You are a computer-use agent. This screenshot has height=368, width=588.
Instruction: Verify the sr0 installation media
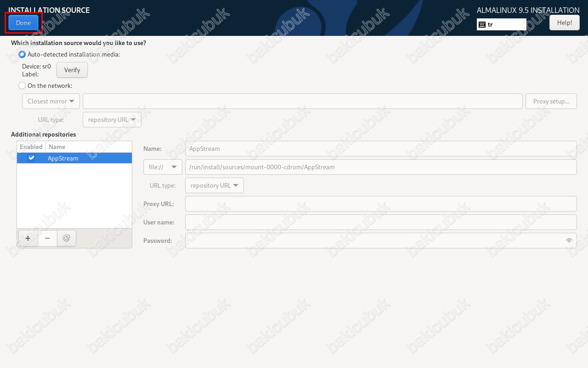(x=72, y=70)
